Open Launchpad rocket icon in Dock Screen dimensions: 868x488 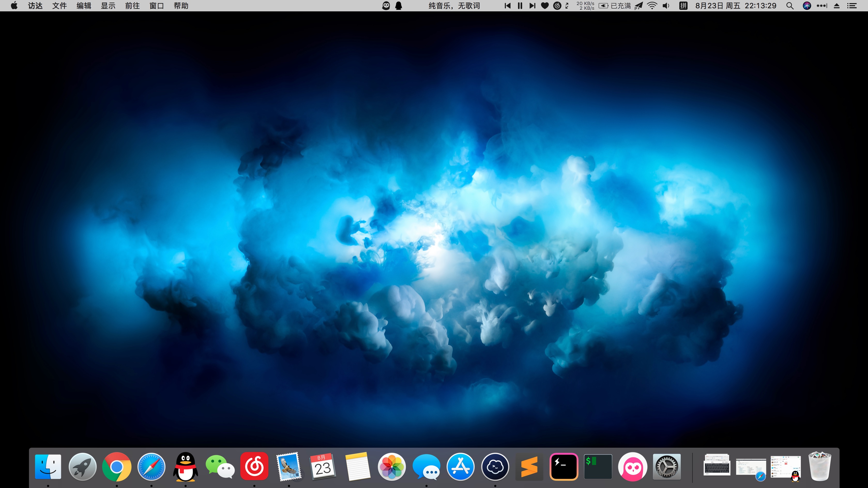pyautogui.click(x=82, y=467)
